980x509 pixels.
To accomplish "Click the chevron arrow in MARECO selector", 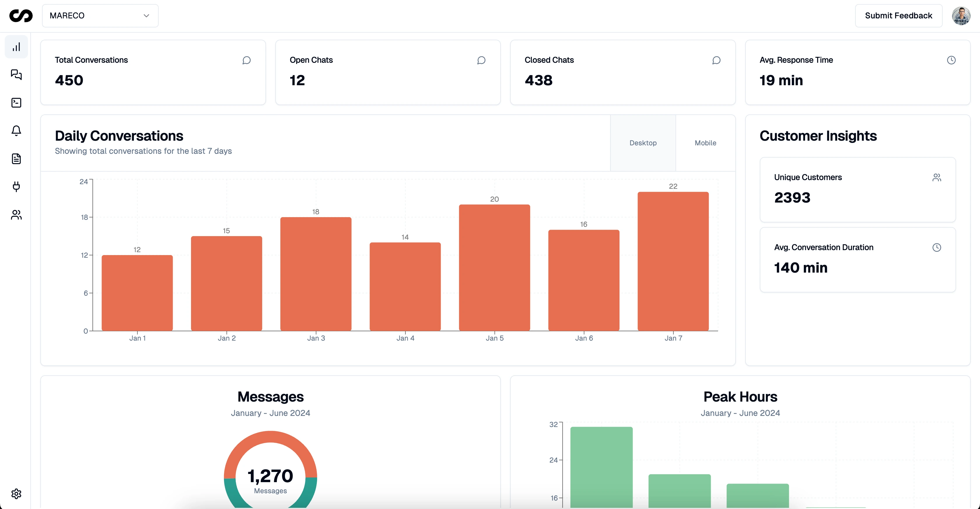I will (x=146, y=15).
